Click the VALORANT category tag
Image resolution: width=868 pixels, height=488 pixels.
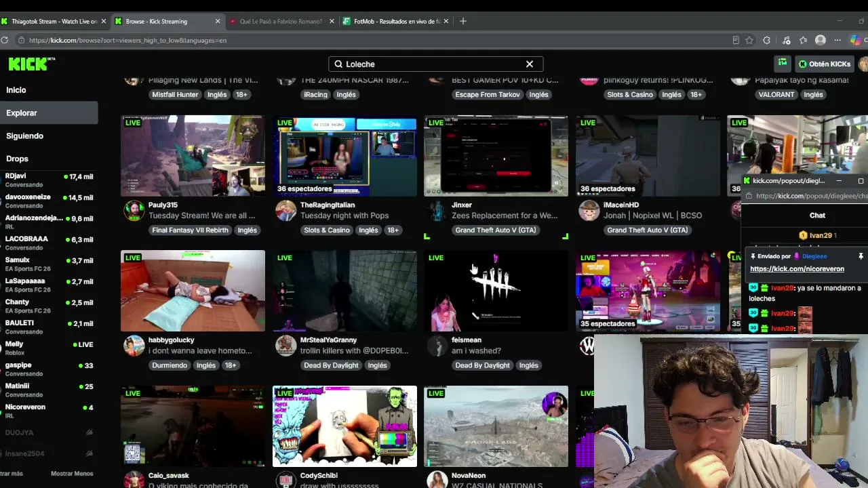(776, 94)
